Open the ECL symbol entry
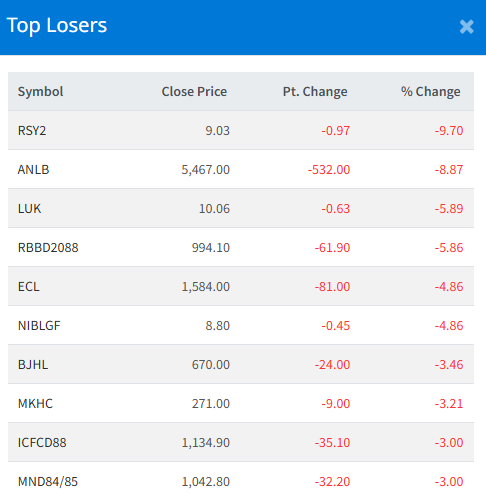The width and height of the screenshot is (486, 495). click(x=29, y=287)
